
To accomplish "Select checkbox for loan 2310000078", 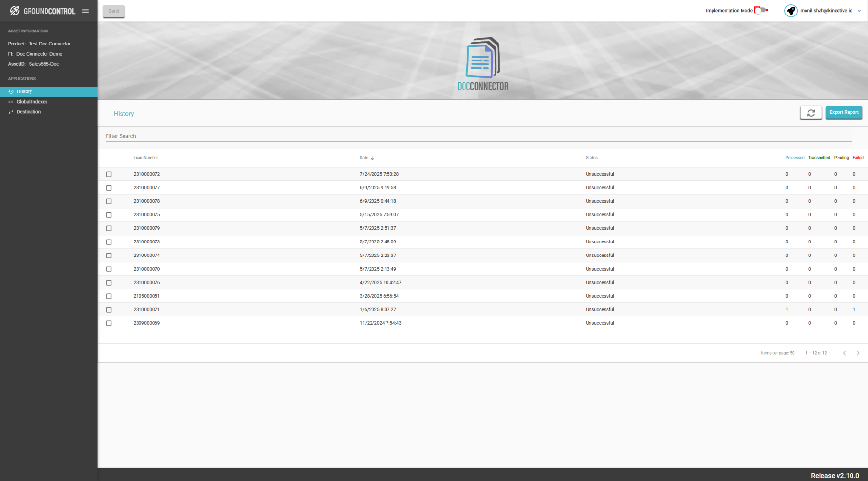I will pyautogui.click(x=109, y=201).
